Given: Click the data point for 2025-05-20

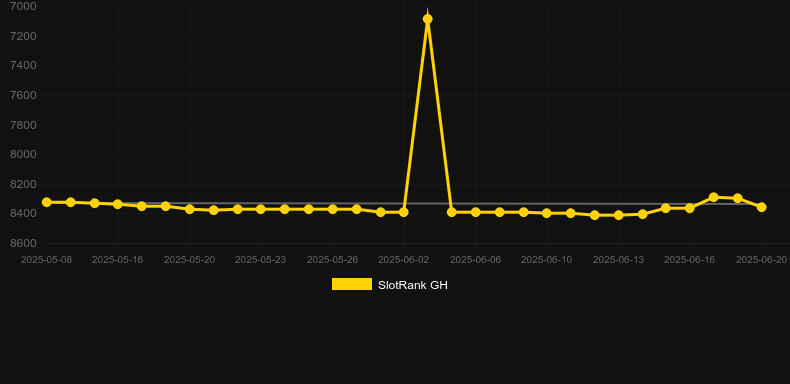Looking at the screenshot, I should pyautogui.click(x=189, y=209).
